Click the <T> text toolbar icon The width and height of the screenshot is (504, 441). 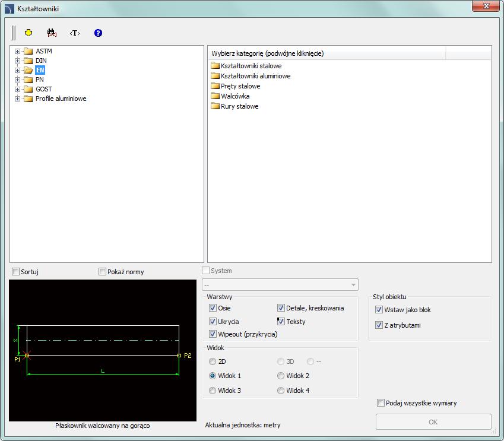point(75,33)
